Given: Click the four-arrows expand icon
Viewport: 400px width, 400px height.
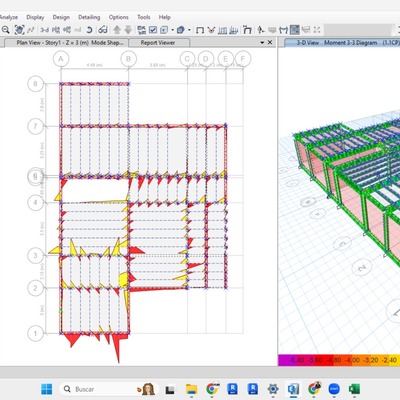Looking at the screenshot, I should 317,30.
